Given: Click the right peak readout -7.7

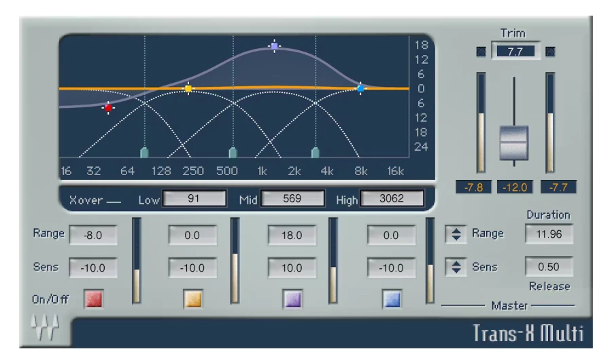Looking at the screenshot, I should pyautogui.click(x=558, y=187).
